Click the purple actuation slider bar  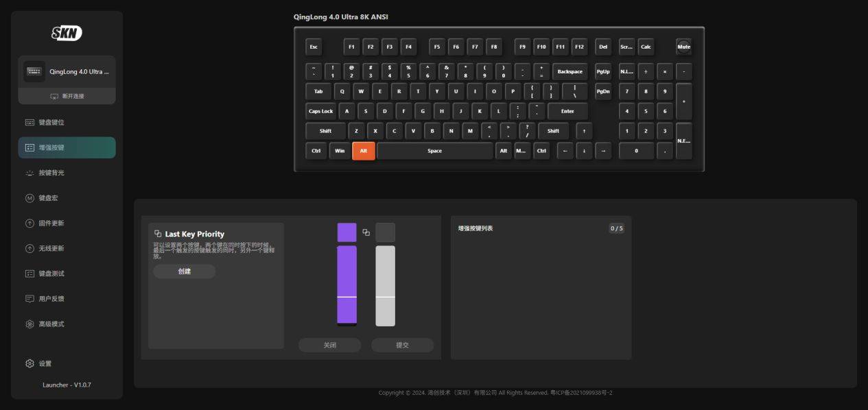[347, 285]
